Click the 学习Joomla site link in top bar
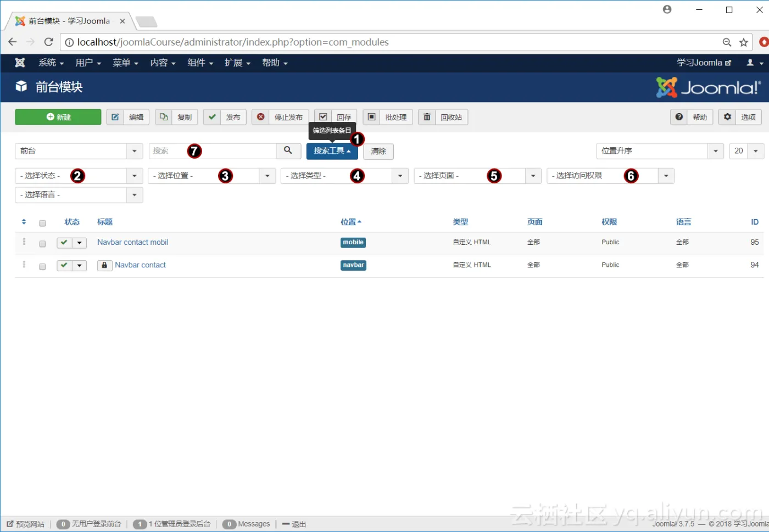769x532 pixels. pyautogui.click(x=704, y=63)
